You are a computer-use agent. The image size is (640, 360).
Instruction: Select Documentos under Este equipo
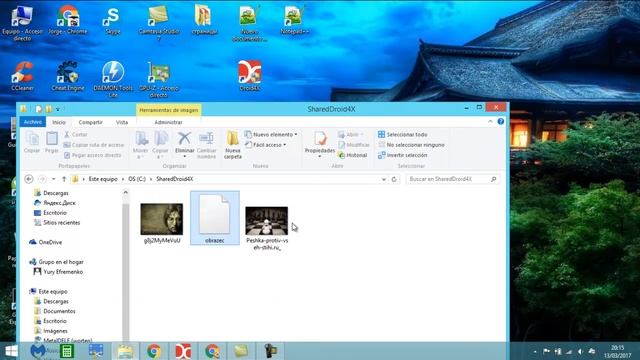(55, 311)
